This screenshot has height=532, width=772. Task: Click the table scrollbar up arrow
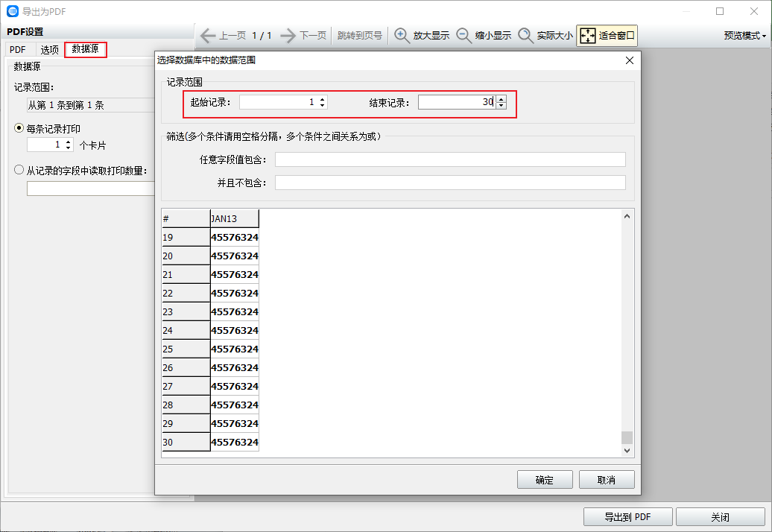click(627, 216)
